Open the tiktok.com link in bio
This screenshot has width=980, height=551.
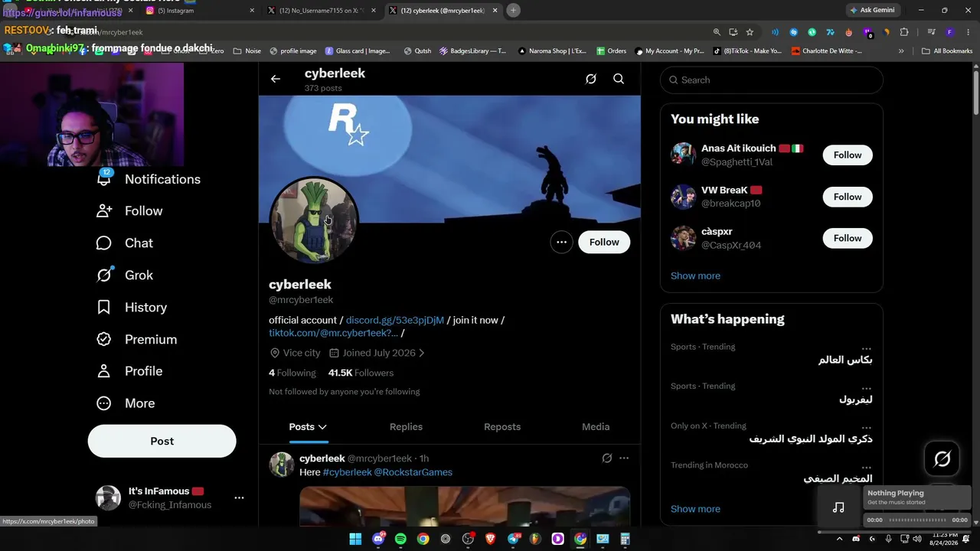tap(334, 333)
